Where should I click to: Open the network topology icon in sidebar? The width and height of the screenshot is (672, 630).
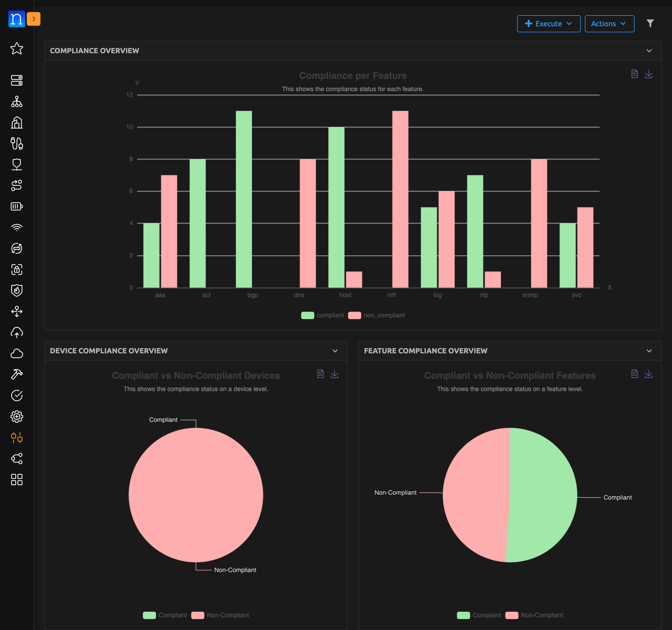(x=16, y=102)
